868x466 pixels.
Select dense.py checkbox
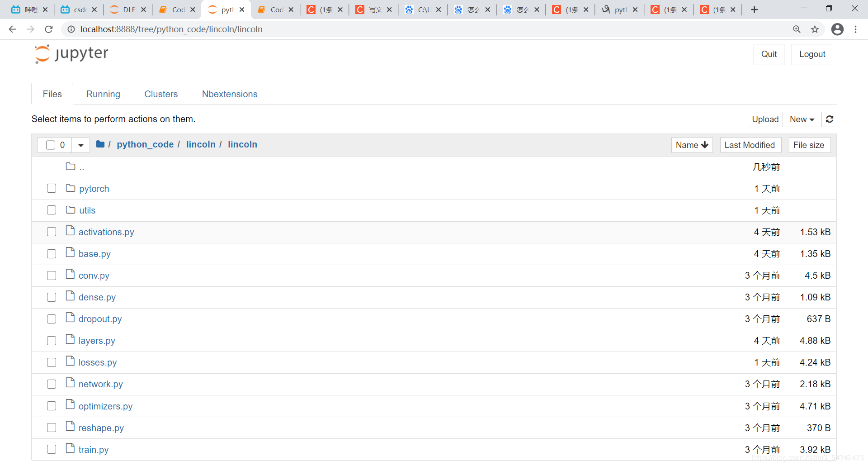pyautogui.click(x=52, y=297)
